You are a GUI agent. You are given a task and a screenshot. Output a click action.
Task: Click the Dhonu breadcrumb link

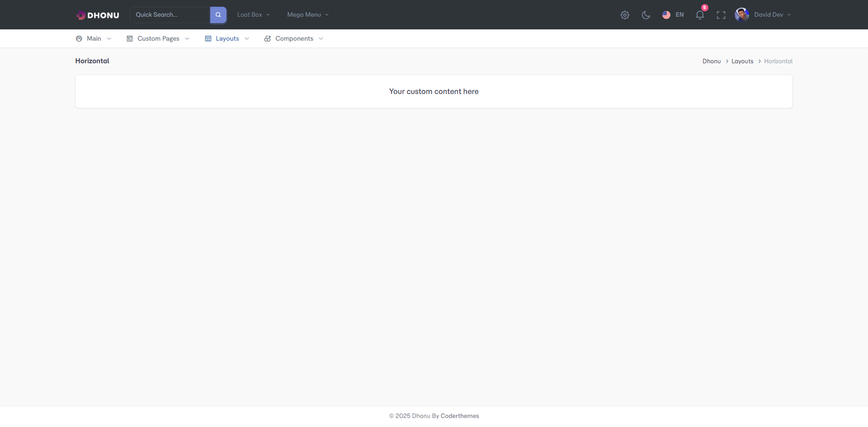tap(711, 61)
